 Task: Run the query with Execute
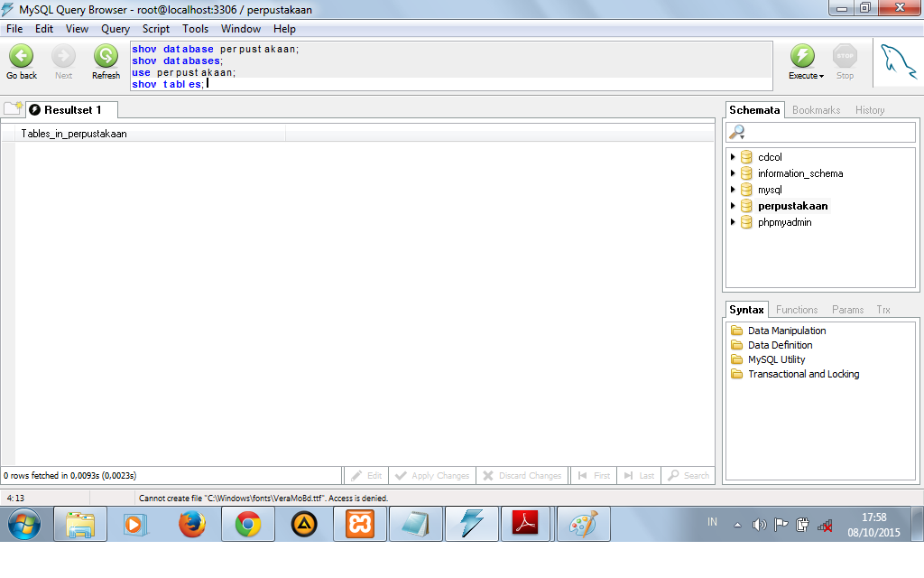[x=802, y=57]
